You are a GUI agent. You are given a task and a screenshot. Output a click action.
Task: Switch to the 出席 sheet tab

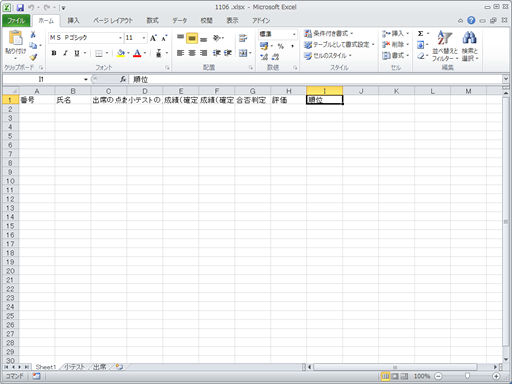coord(99,367)
